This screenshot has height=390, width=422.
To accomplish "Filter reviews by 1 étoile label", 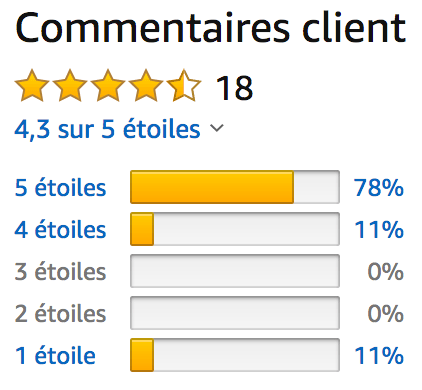I will (55, 355).
